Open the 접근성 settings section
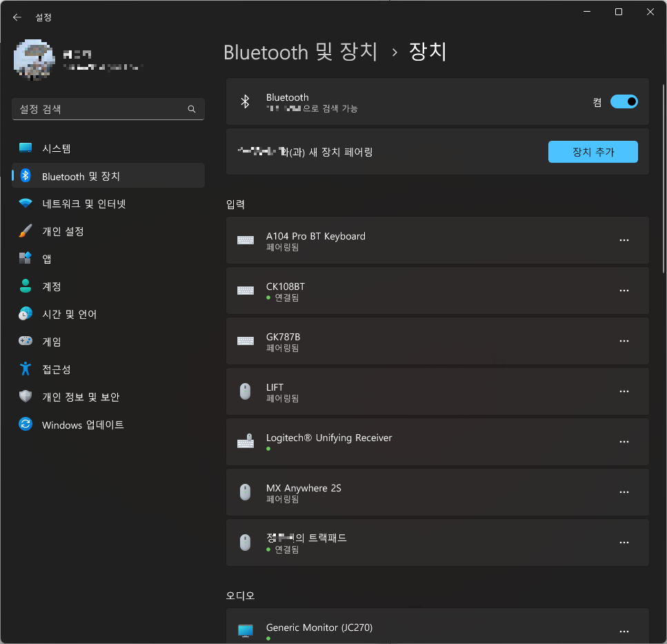The width and height of the screenshot is (667, 644). (x=108, y=369)
